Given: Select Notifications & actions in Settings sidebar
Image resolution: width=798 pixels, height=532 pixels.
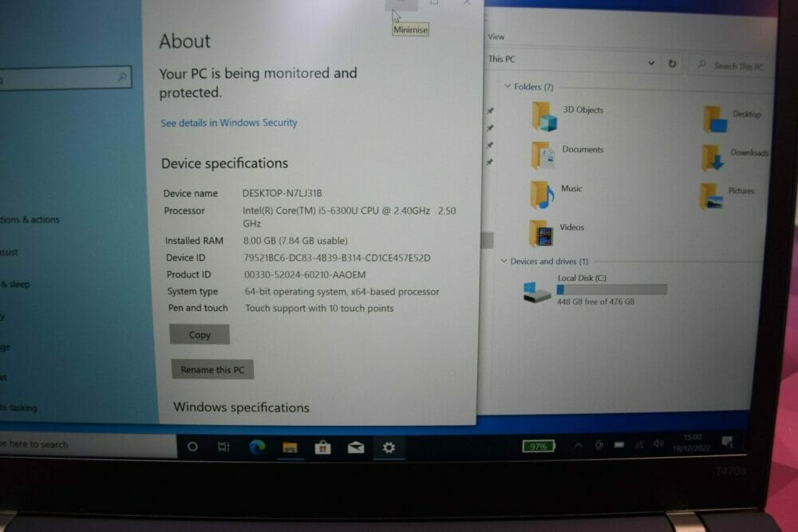Looking at the screenshot, I should (30, 219).
